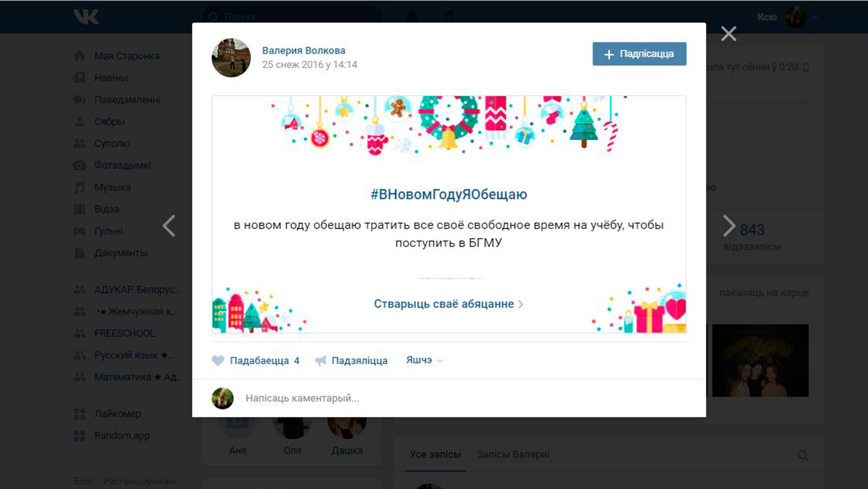Screen dimensions: 868x489
Task: Close the post popup with X
Action: click(x=729, y=33)
